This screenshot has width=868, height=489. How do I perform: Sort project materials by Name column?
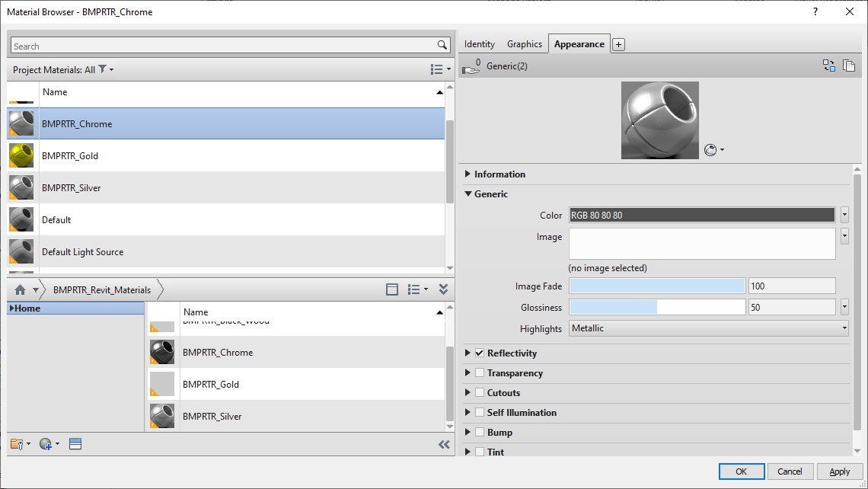[x=242, y=92]
